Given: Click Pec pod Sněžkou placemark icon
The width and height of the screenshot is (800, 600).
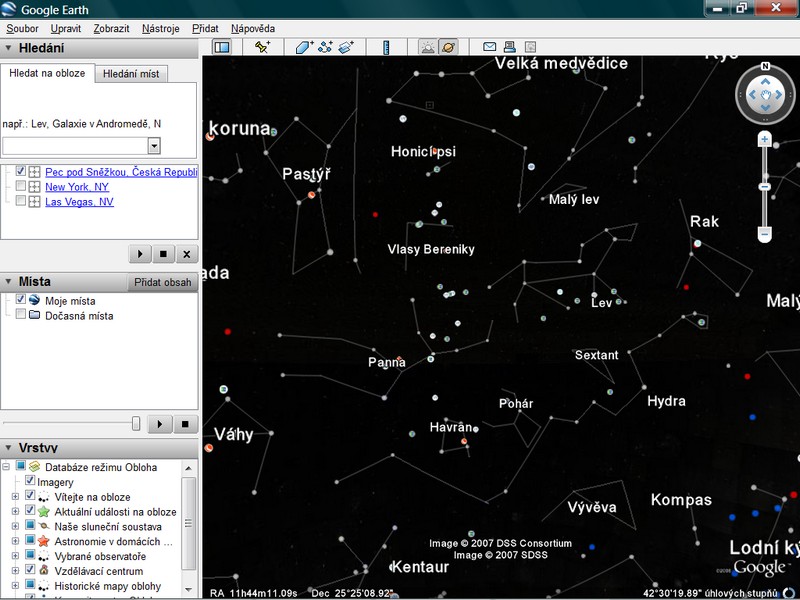Looking at the screenshot, I should tap(34, 172).
